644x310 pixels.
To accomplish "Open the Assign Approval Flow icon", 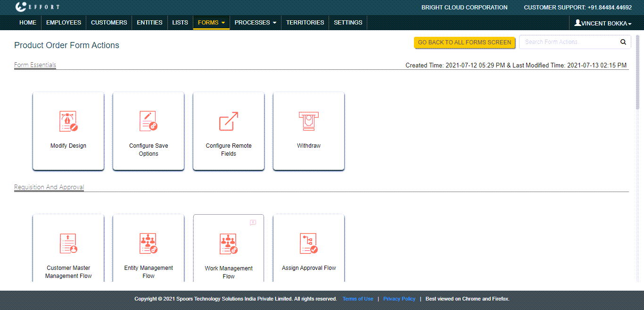I will (309, 244).
